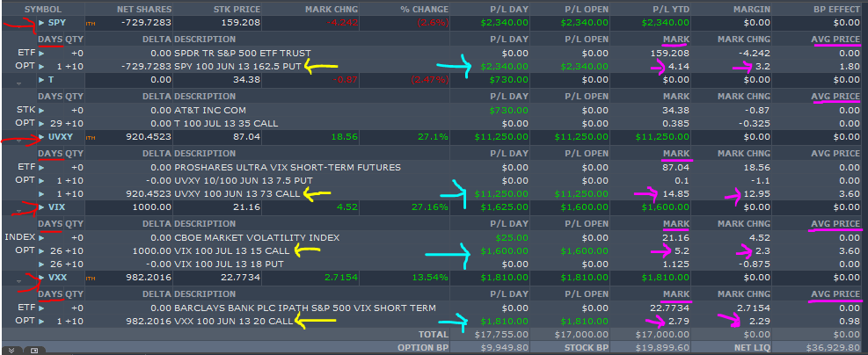Click the orange ITM indicator next to SPY
The height and width of the screenshot is (355, 868).
[x=91, y=24]
